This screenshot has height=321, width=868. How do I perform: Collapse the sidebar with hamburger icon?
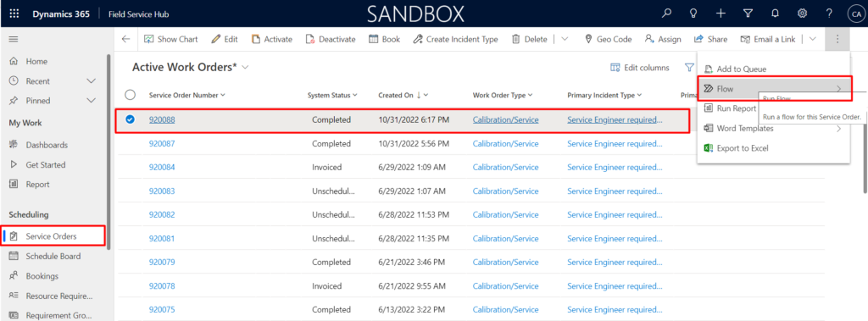[14, 39]
